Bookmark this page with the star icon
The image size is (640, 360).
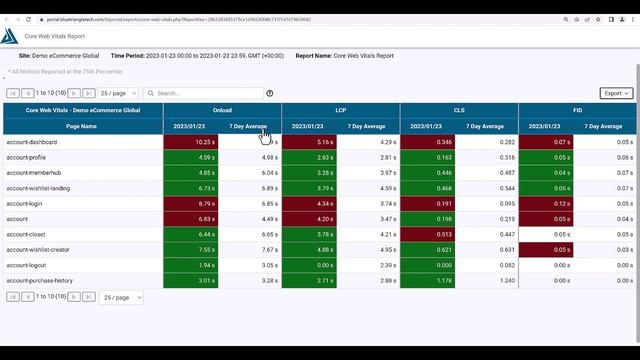click(x=598, y=19)
